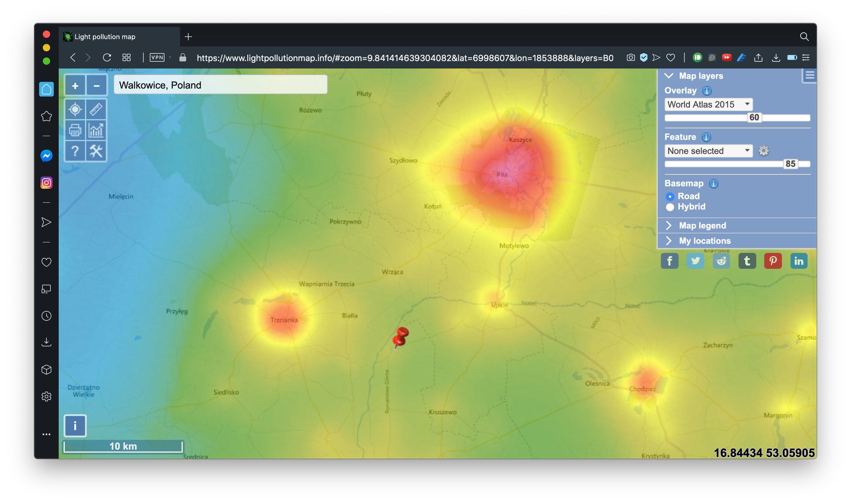
Task: Click the overlay opacity slider handle at 60
Action: (754, 118)
